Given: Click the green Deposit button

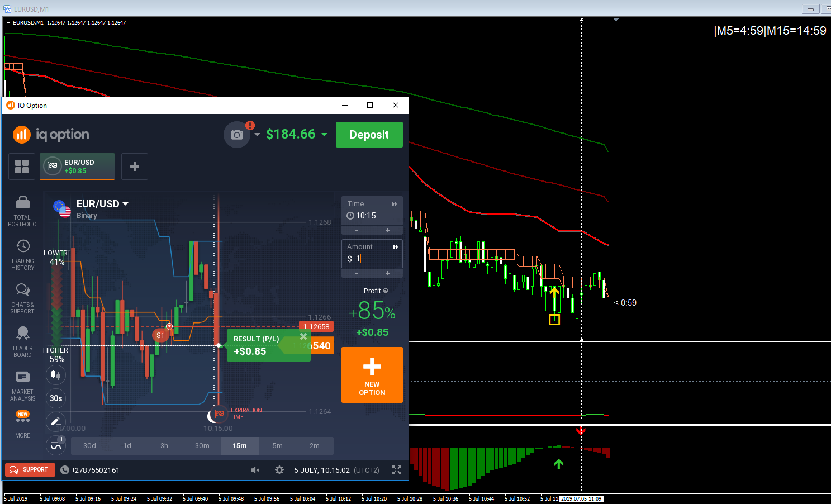Looking at the screenshot, I should click(369, 135).
